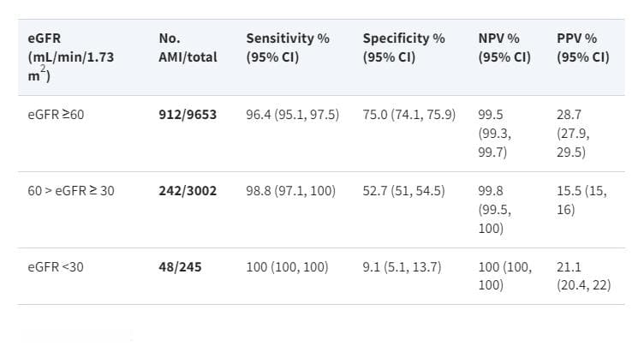This screenshot has width=644, height=352.
Task: Select the 48/245 cell
Action: click(x=180, y=267)
